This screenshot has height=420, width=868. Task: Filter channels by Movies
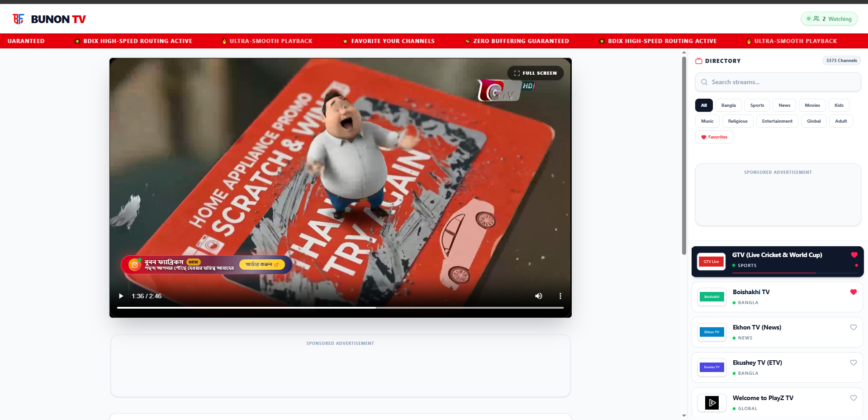click(812, 105)
